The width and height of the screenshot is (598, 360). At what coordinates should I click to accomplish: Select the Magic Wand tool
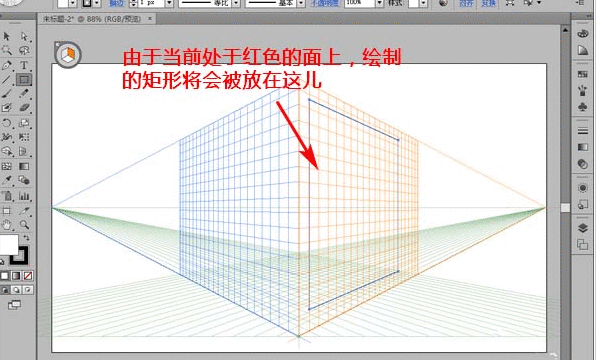[x=6, y=50]
